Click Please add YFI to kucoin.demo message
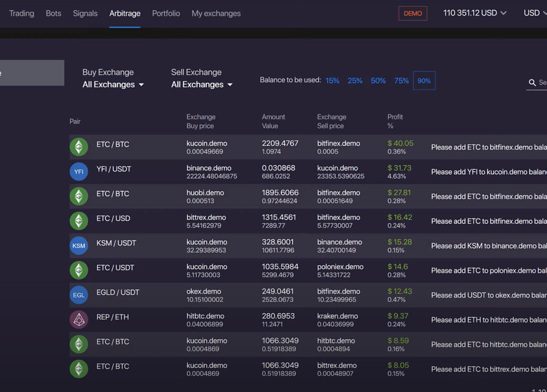Image resolution: width=547 pixels, height=392 pixels. tap(489, 172)
